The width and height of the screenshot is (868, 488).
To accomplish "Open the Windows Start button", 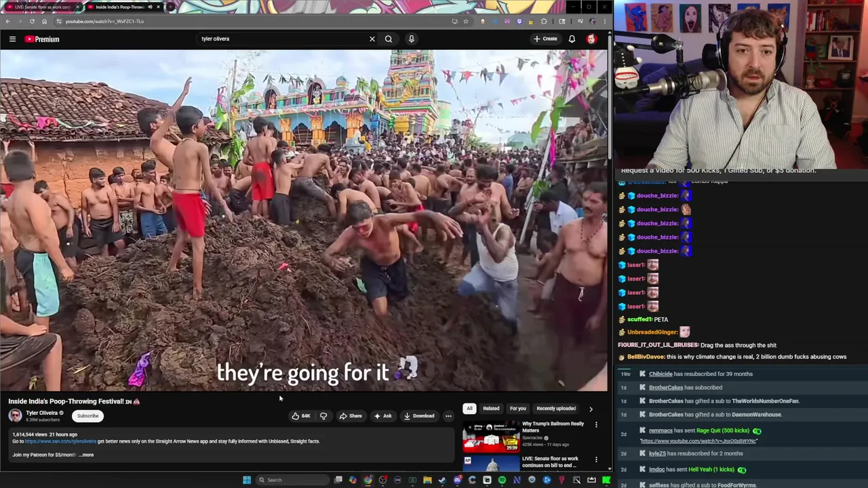I will [247, 480].
